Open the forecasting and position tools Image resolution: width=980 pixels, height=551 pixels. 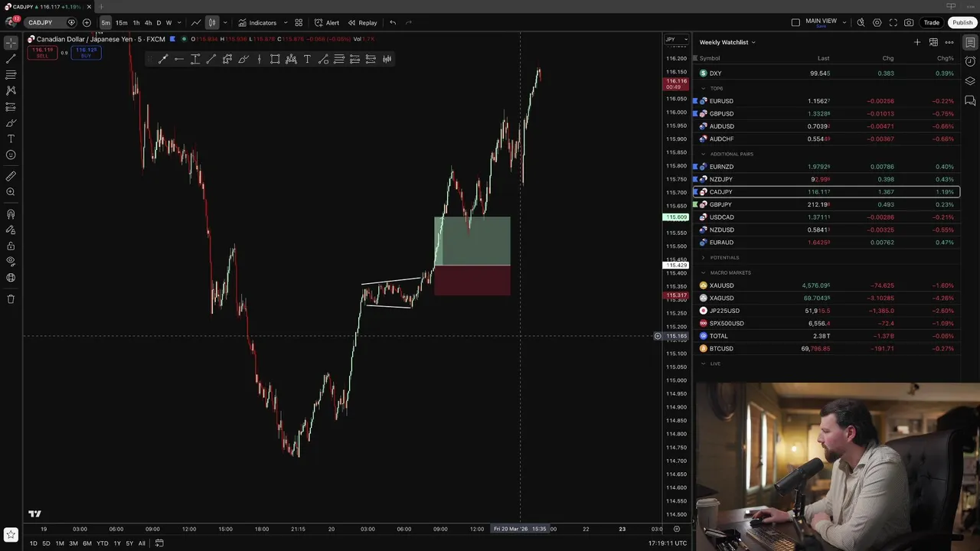pos(11,107)
